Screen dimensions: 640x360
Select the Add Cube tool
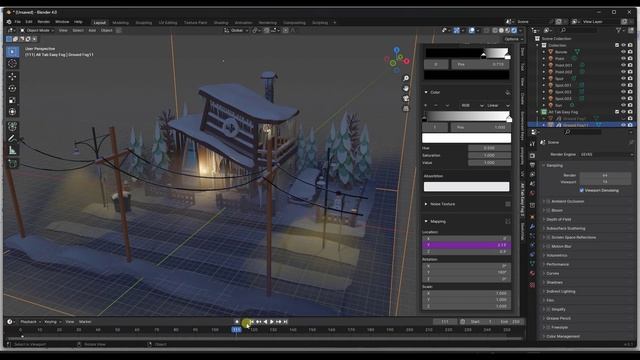click(13, 164)
